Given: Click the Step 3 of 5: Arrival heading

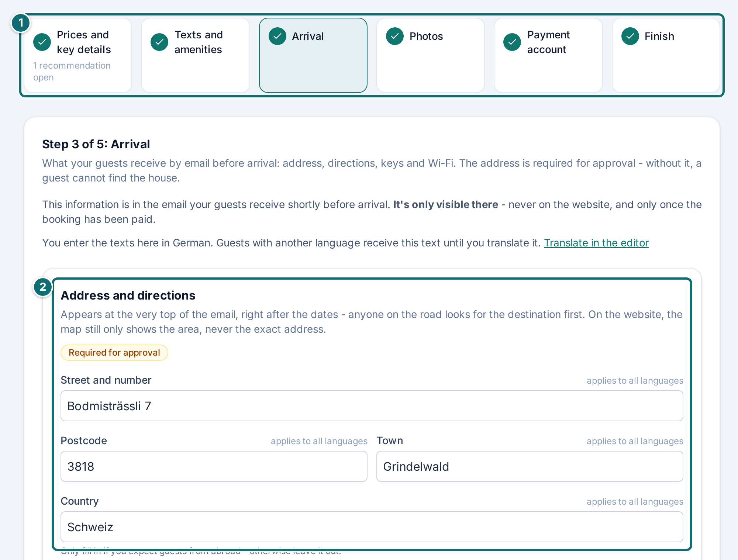Looking at the screenshot, I should [96, 144].
